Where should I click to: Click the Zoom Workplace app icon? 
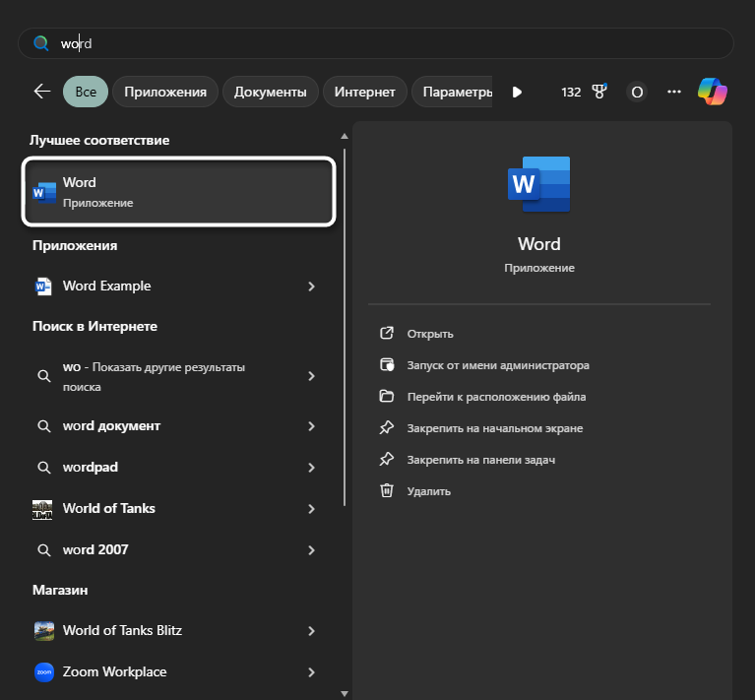pyautogui.click(x=44, y=672)
